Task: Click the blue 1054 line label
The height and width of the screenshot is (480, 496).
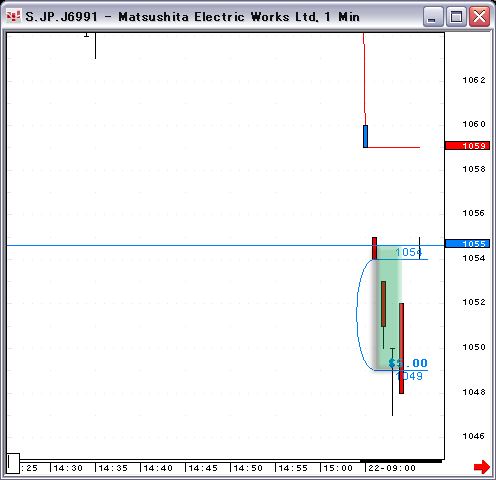Action: point(408,252)
